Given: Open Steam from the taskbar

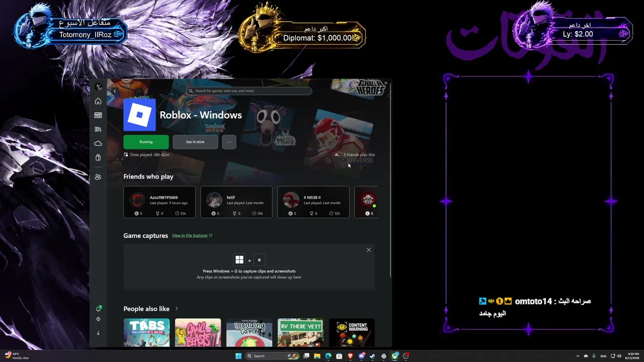Looking at the screenshot, I should click(372, 356).
